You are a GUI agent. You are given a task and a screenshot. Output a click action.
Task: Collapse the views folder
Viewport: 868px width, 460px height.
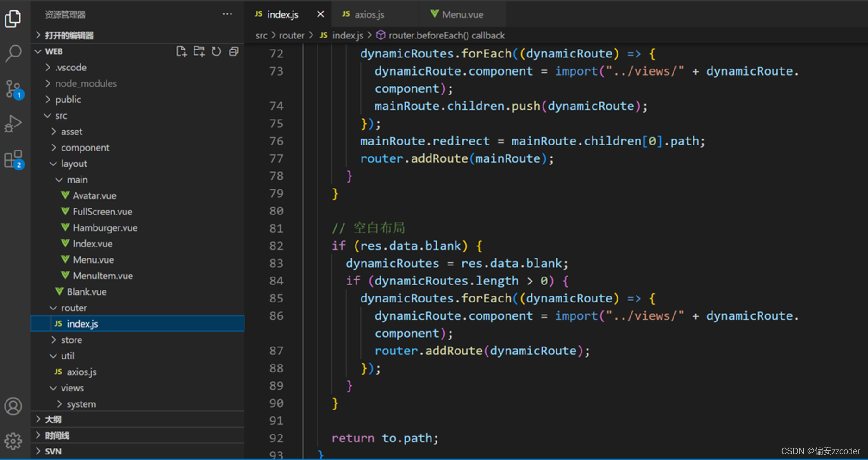(137, 388)
